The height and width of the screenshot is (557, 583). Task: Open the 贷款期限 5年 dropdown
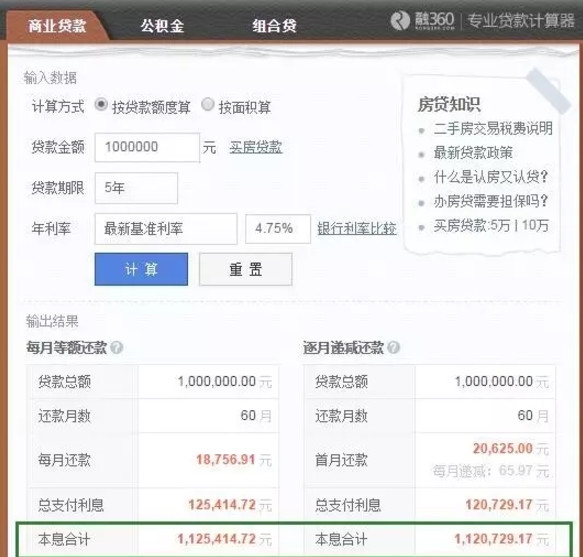click(136, 188)
